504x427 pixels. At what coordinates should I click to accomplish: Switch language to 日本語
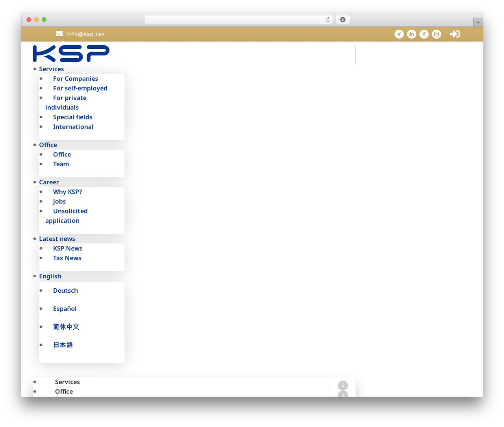point(63,345)
